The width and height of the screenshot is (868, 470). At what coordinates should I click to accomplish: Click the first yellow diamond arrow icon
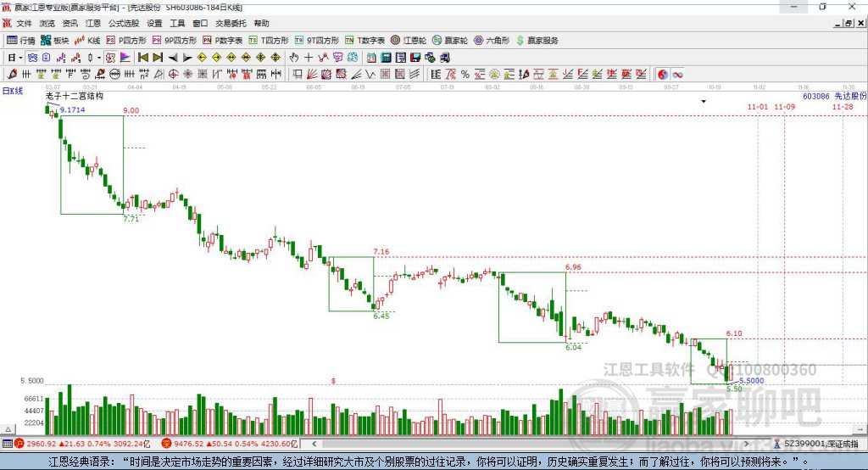coord(202,58)
